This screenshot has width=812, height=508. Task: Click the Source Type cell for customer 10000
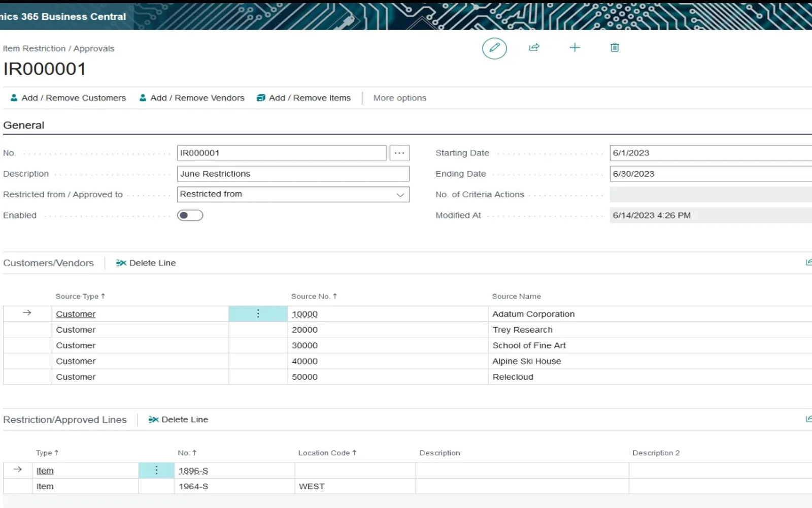(140, 314)
